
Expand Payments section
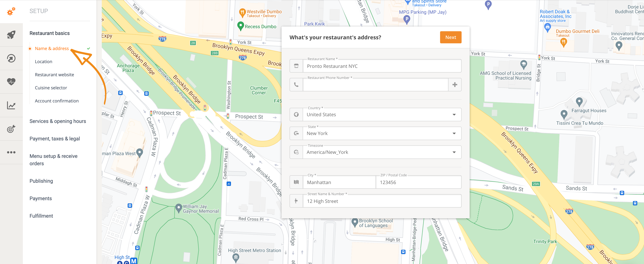[x=41, y=199]
